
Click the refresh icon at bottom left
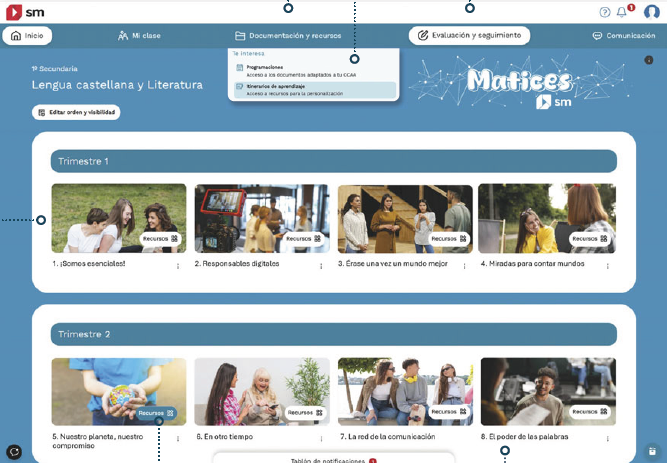(14, 452)
